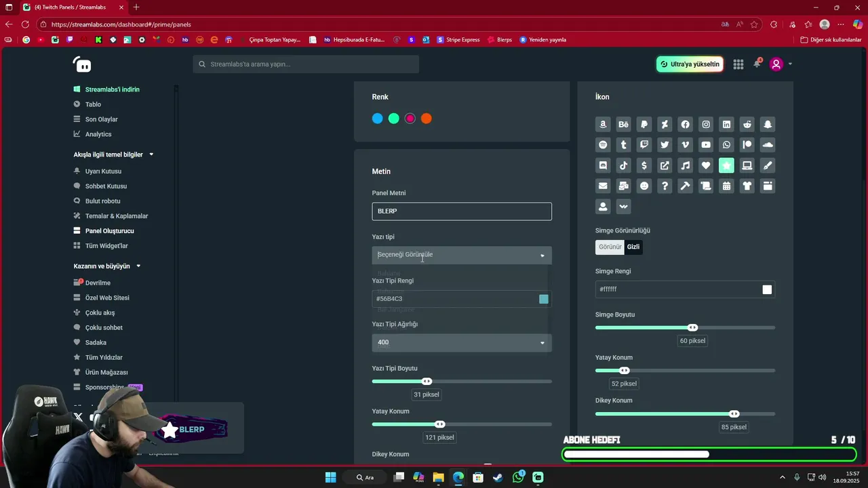Open the profile account menu
Image resolution: width=868 pixels, height=488 pixels.
click(x=781, y=64)
